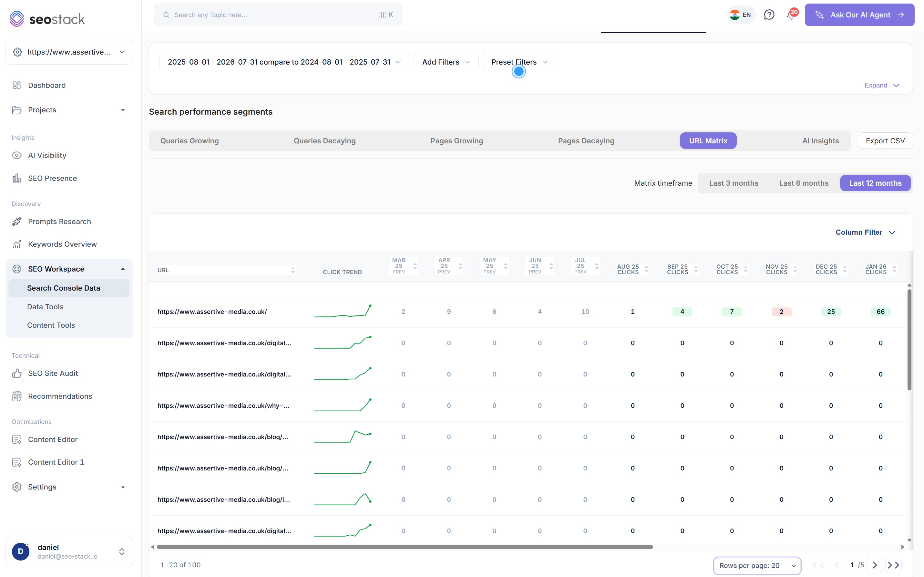
Task: Click the Content Editor icon
Action: (16, 439)
